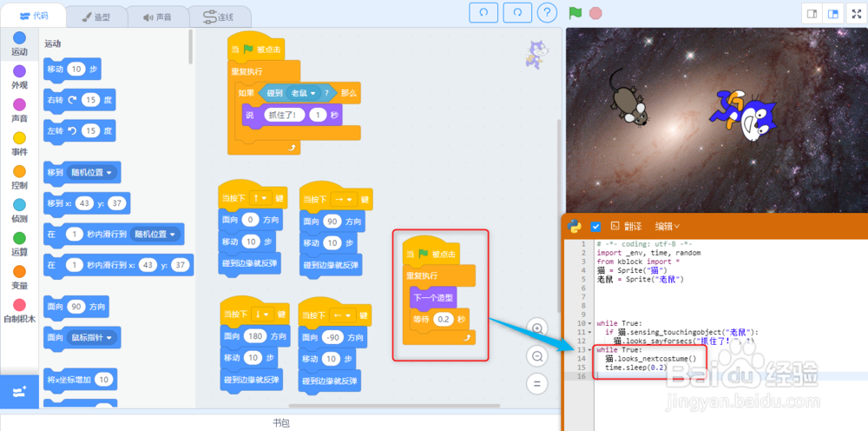This screenshot has height=431, width=868.
Task: Select the 自制积木 block category
Action: pyautogui.click(x=19, y=311)
